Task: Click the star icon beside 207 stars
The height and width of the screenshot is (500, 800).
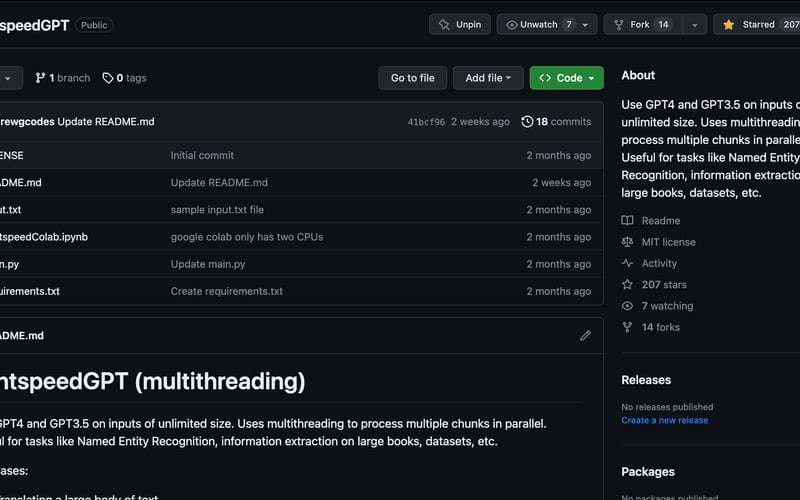Action: point(628,284)
